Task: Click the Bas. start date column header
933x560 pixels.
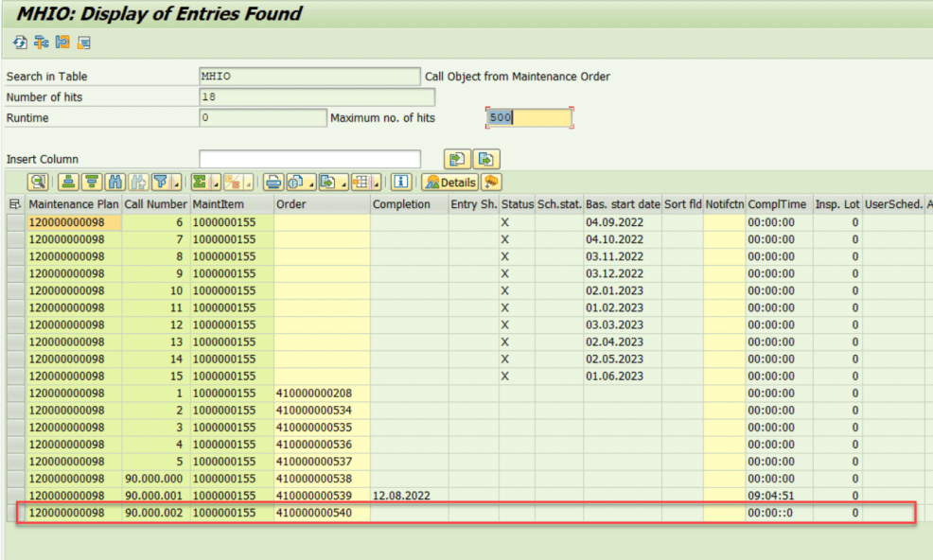Action: pyautogui.click(x=622, y=204)
